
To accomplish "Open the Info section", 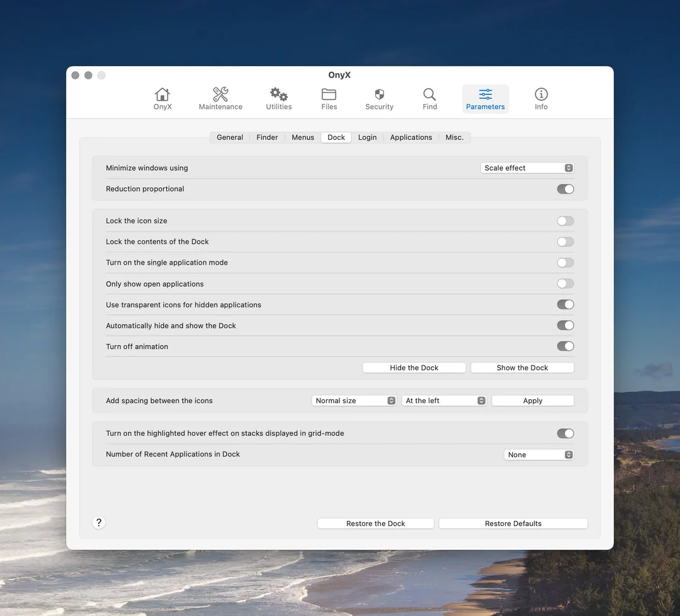I will 540,98.
